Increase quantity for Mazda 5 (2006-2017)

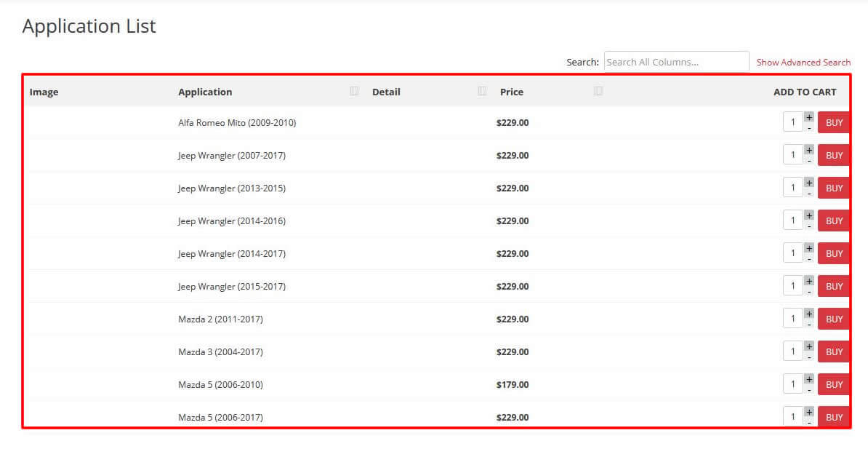(809, 411)
